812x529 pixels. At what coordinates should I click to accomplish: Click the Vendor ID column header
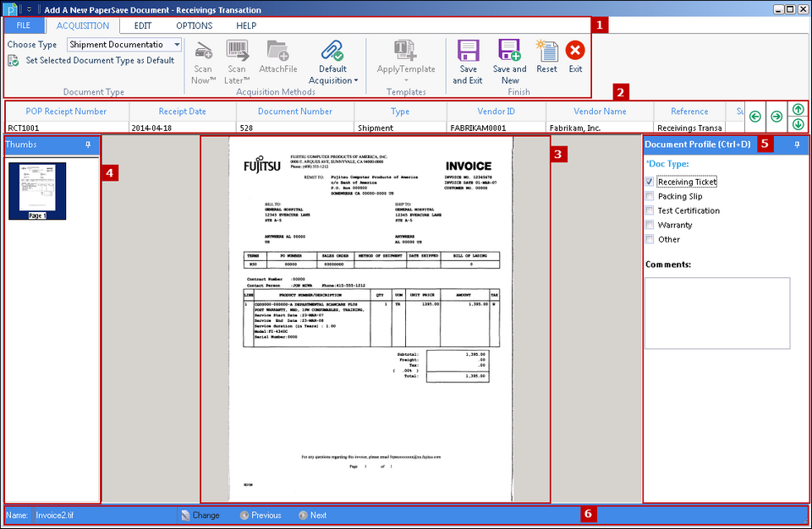497,112
